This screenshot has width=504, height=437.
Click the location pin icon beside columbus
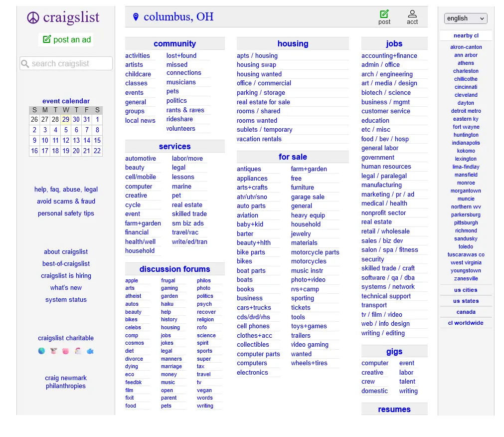point(136,17)
